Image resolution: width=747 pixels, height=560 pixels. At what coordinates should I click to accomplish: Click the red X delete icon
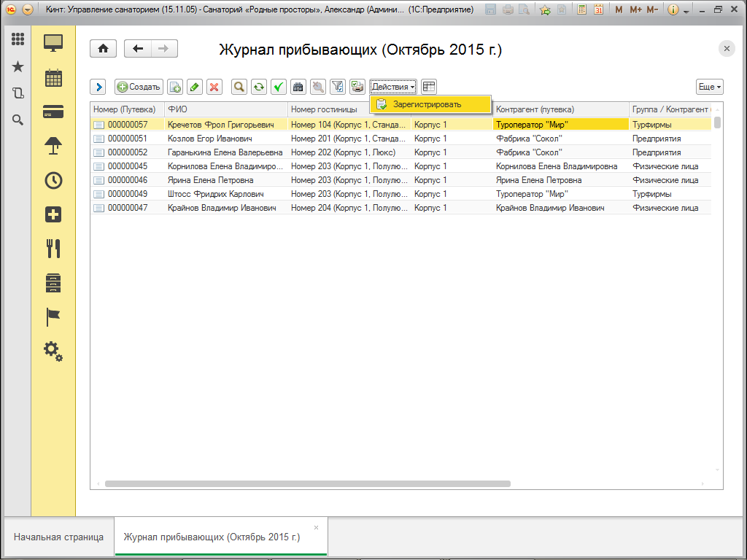[x=214, y=87]
